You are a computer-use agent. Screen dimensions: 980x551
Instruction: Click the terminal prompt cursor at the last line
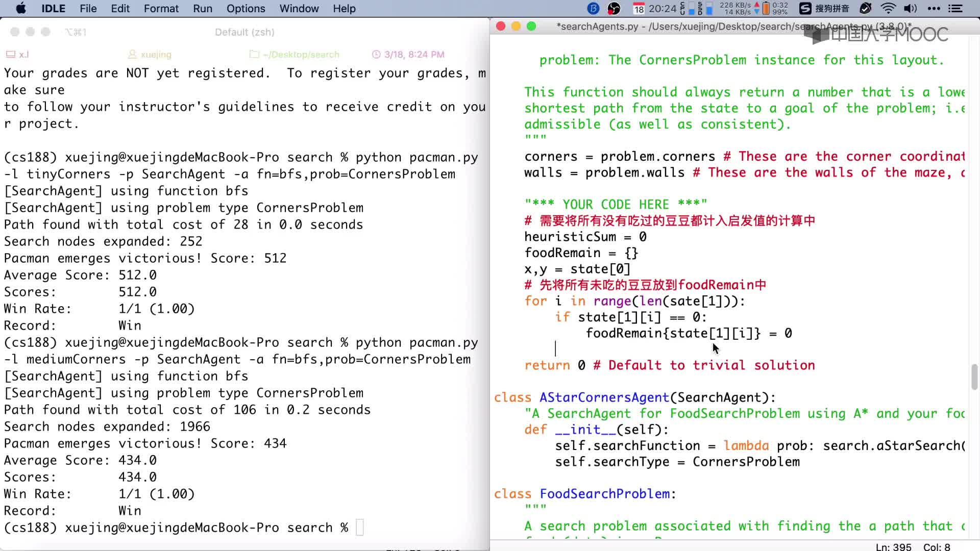click(360, 527)
